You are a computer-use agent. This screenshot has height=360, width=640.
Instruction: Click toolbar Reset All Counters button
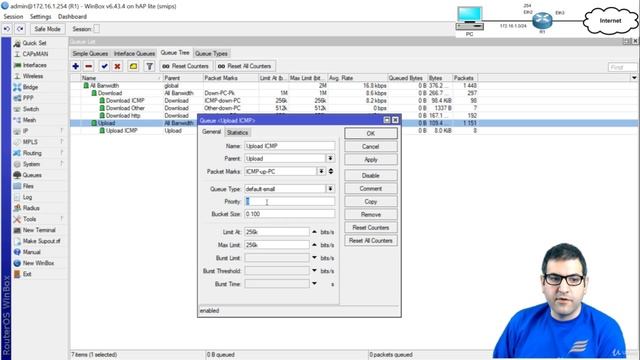pos(244,66)
